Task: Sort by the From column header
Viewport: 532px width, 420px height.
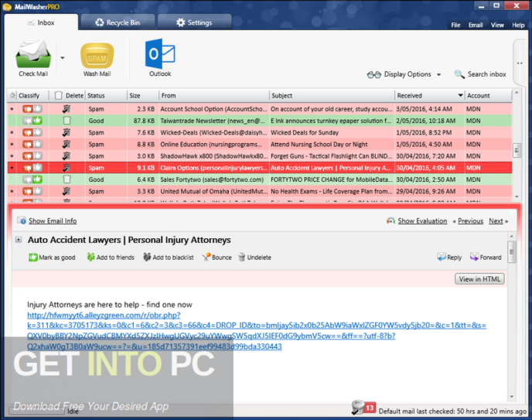Action: coord(213,96)
